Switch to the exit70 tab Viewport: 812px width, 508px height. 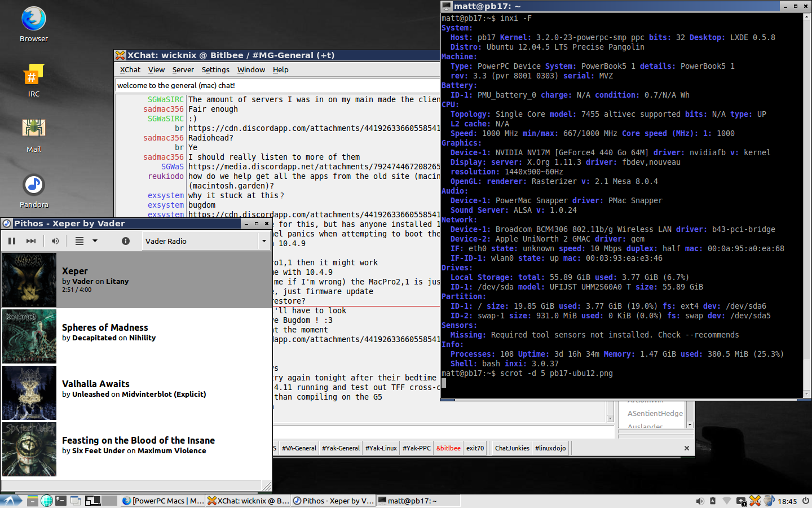(x=475, y=448)
